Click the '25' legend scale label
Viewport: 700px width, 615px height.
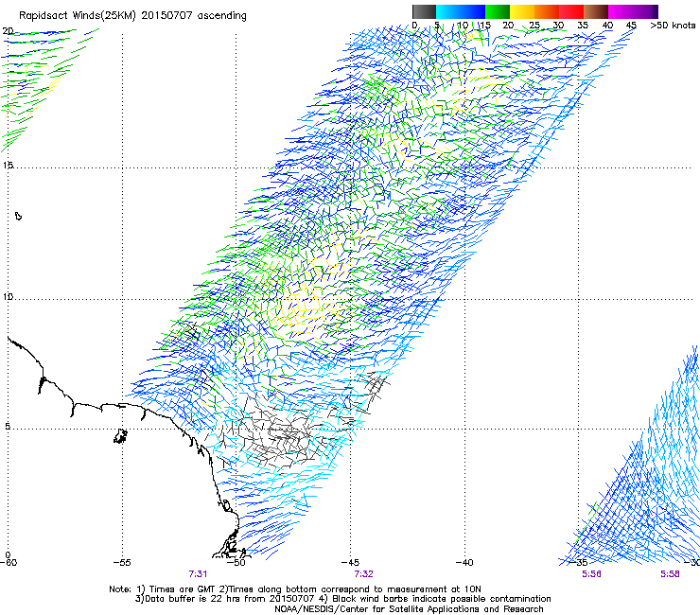(534, 26)
